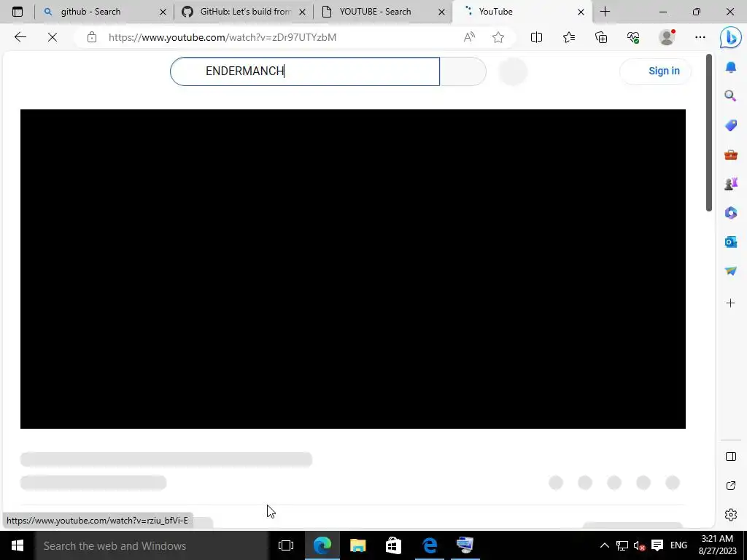Viewport: 747px width, 560px height.
Task: Close the YOUTUBE - Search tab
Action: (x=441, y=12)
